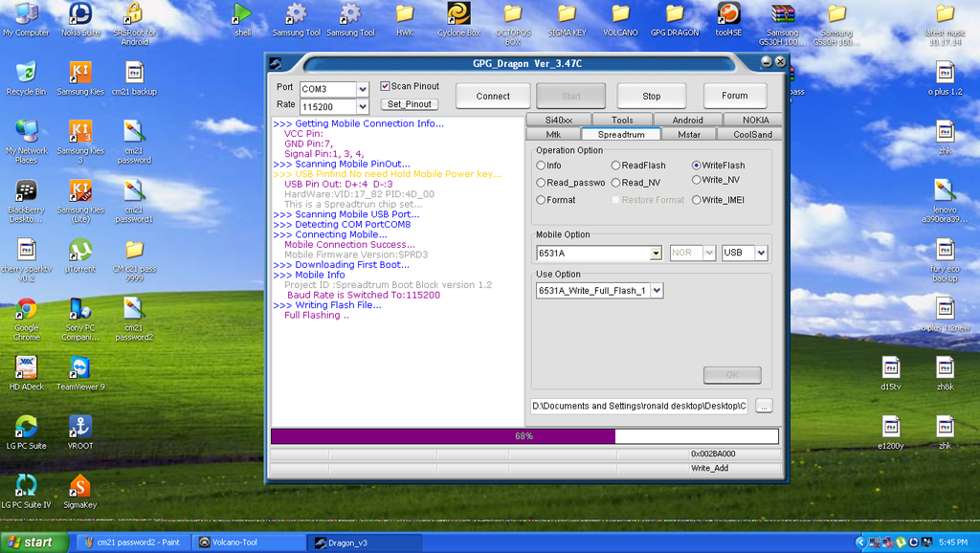Open the Dragon_v3 logo icon in the title bar

[278, 63]
